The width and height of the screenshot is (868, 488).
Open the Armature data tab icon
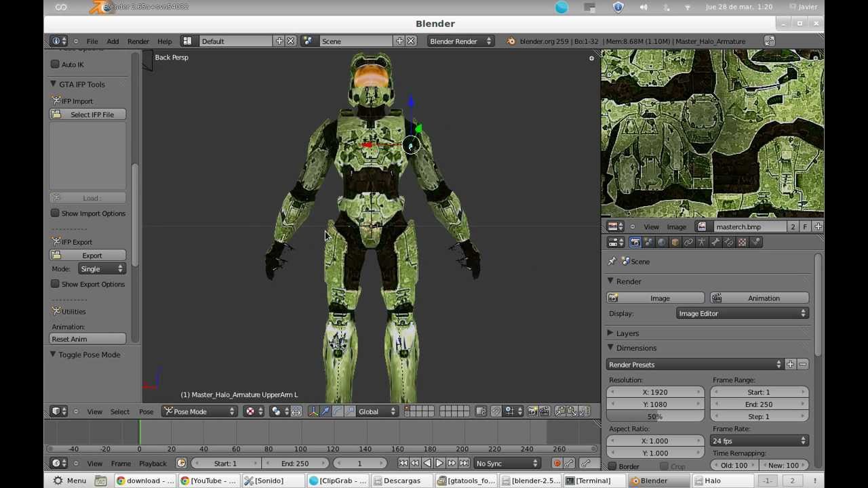[x=702, y=242]
